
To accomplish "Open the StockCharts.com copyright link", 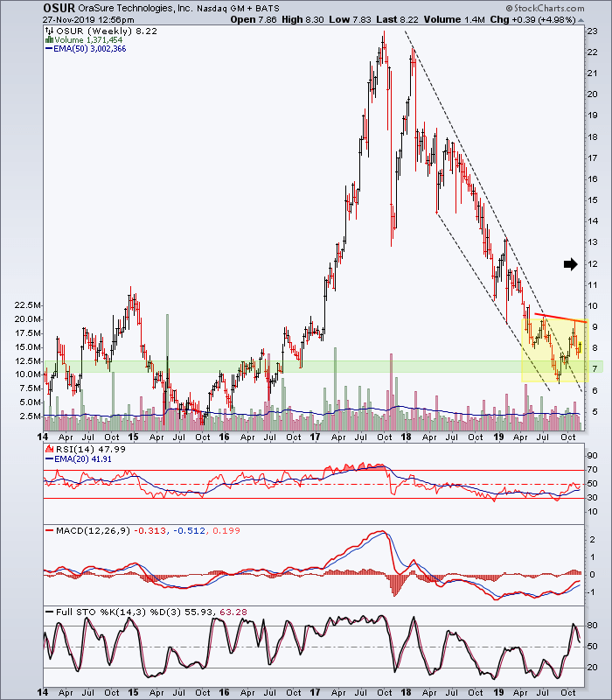I will coord(545,9).
